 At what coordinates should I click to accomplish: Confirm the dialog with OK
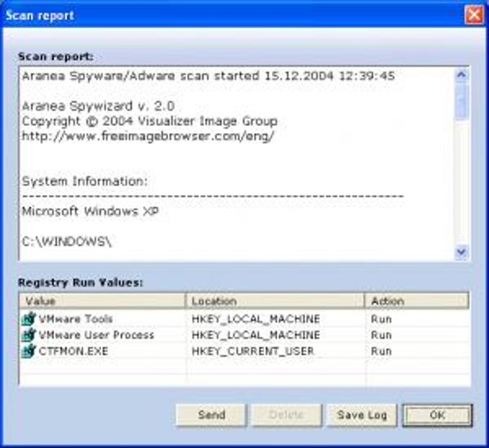(437, 415)
